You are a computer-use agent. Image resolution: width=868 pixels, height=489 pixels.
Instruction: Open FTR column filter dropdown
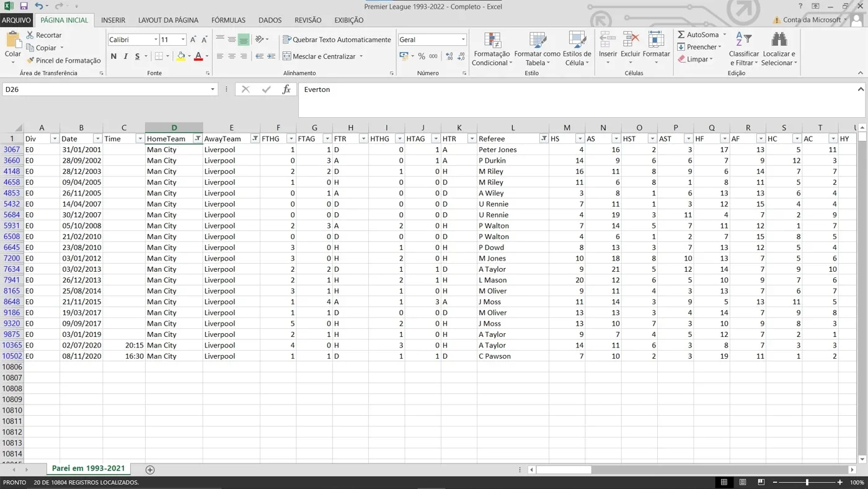coord(363,139)
